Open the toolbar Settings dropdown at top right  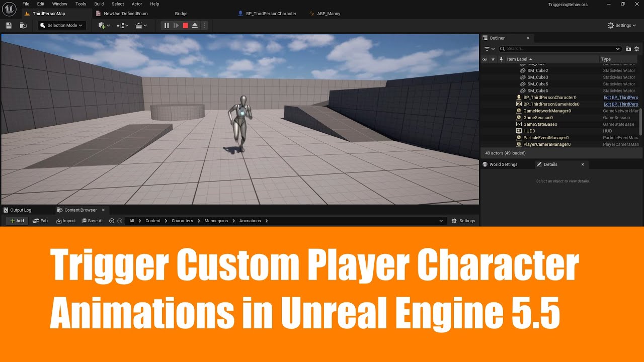(622, 25)
